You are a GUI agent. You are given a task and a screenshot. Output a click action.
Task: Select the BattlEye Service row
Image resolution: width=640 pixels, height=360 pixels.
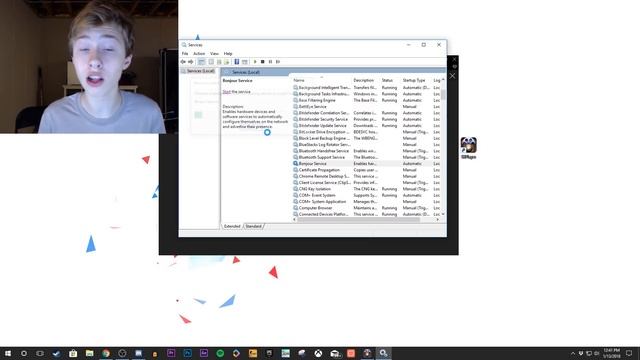coord(367,107)
